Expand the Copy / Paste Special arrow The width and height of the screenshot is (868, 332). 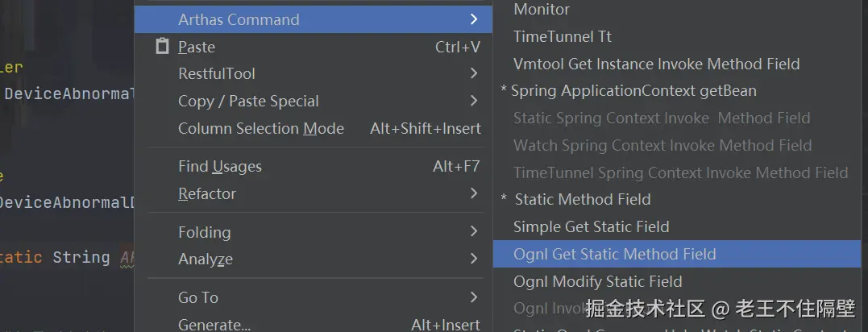pyautogui.click(x=473, y=101)
